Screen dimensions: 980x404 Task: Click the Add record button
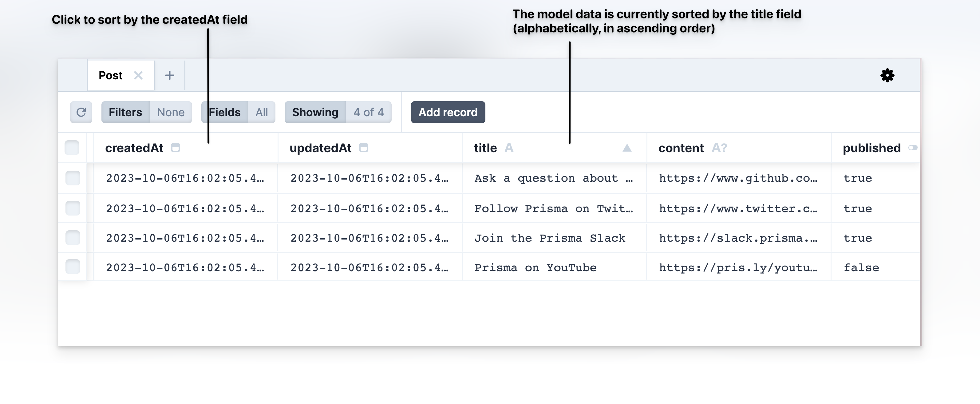(x=448, y=112)
